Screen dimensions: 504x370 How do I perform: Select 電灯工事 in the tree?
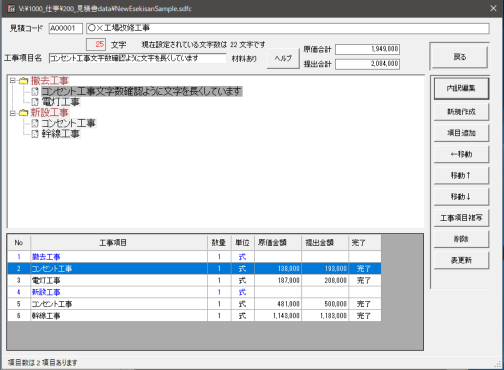pos(60,102)
